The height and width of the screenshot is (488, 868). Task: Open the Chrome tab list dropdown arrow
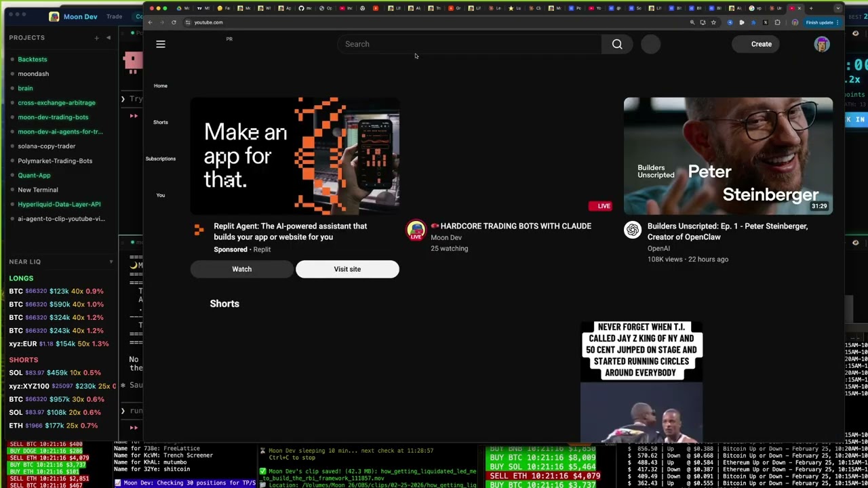point(838,8)
